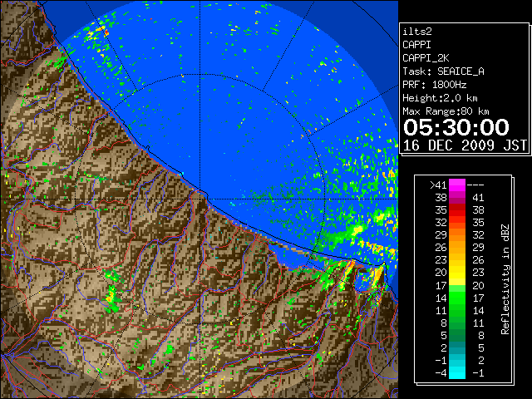Click the '16 DEC 2009 JST' date
Screen dimensions: 532x399
465,145
